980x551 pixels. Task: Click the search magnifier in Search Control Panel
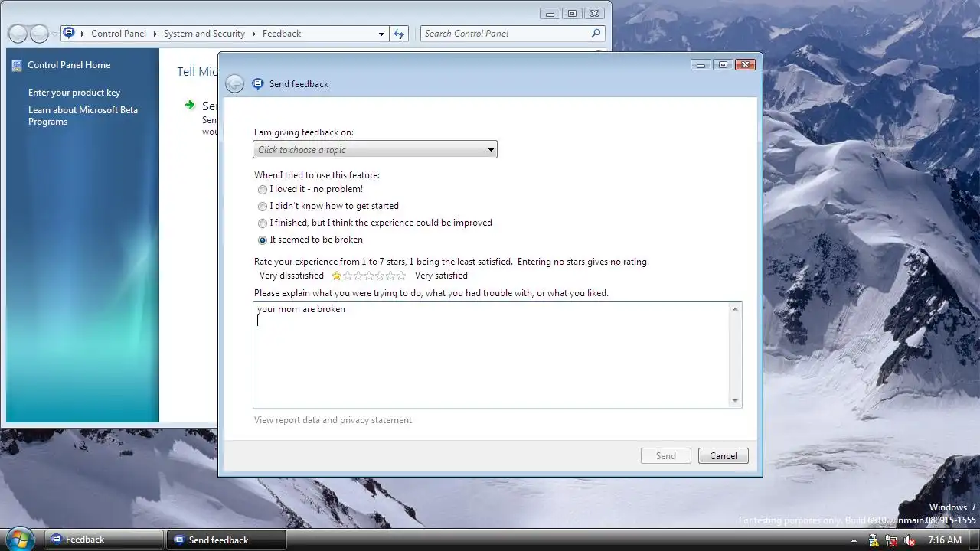[x=596, y=34]
